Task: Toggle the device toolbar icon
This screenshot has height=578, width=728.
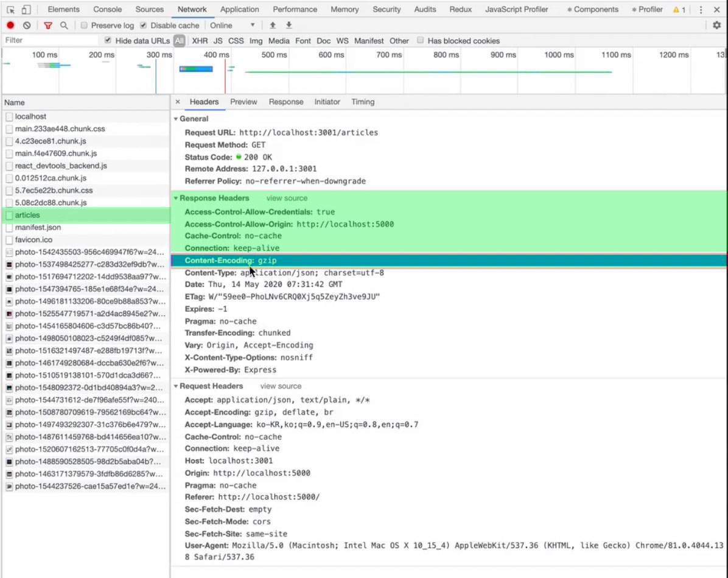Action: [26, 9]
